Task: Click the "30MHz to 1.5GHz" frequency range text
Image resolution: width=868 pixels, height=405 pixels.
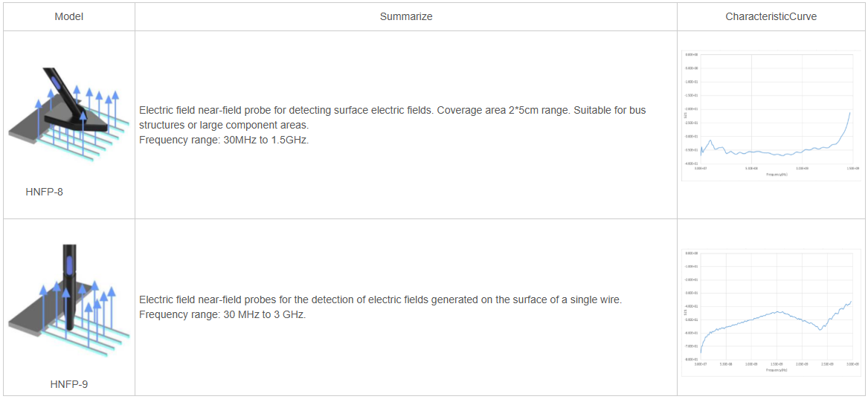Action: (266, 140)
